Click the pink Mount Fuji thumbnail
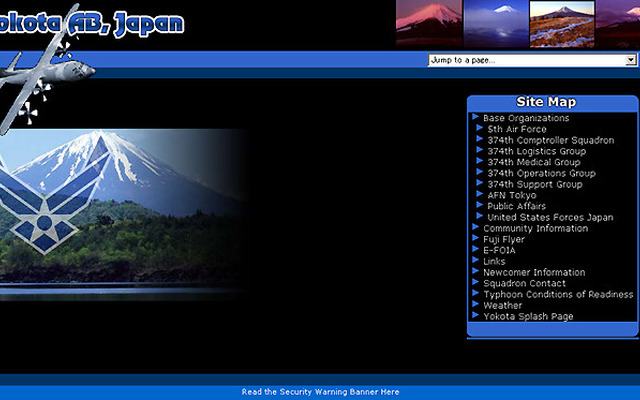The width and height of the screenshot is (640, 400). point(429,23)
